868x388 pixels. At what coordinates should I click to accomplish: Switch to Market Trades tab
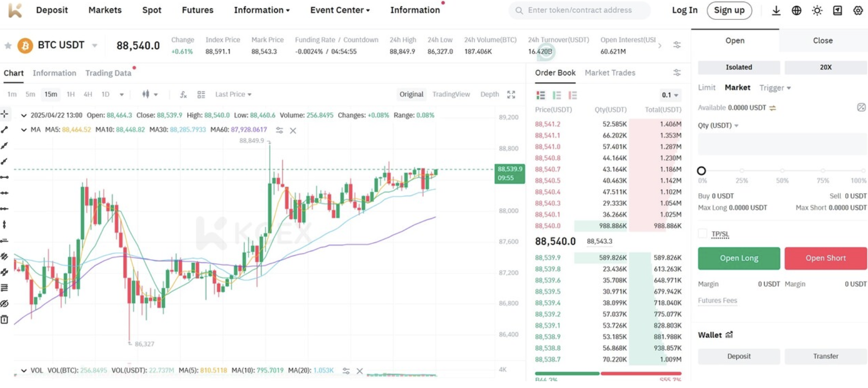tap(610, 73)
